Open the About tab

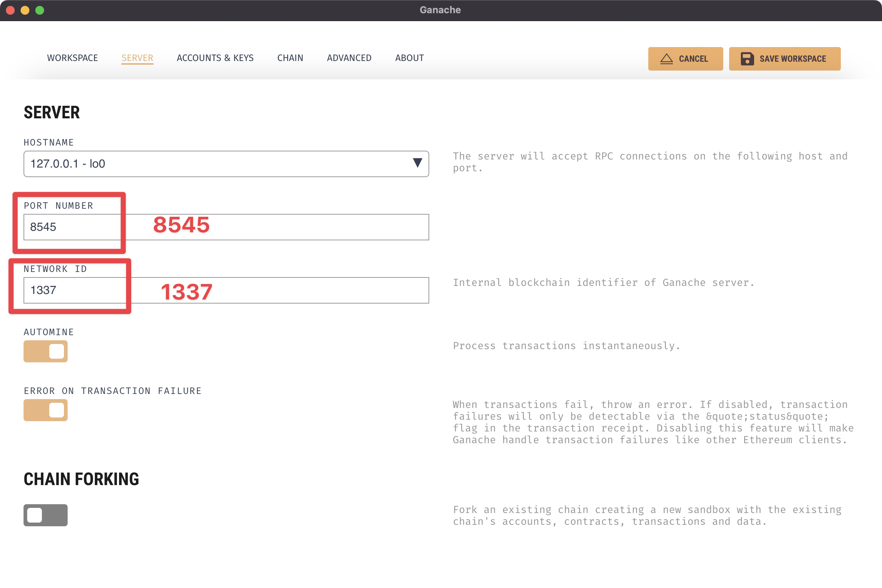pos(409,58)
